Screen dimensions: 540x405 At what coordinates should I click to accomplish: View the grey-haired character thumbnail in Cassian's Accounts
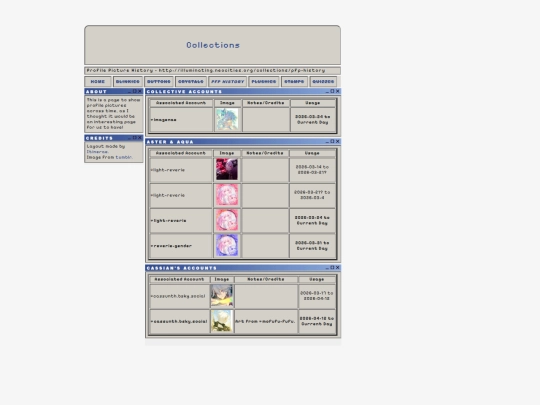[222, 295]
